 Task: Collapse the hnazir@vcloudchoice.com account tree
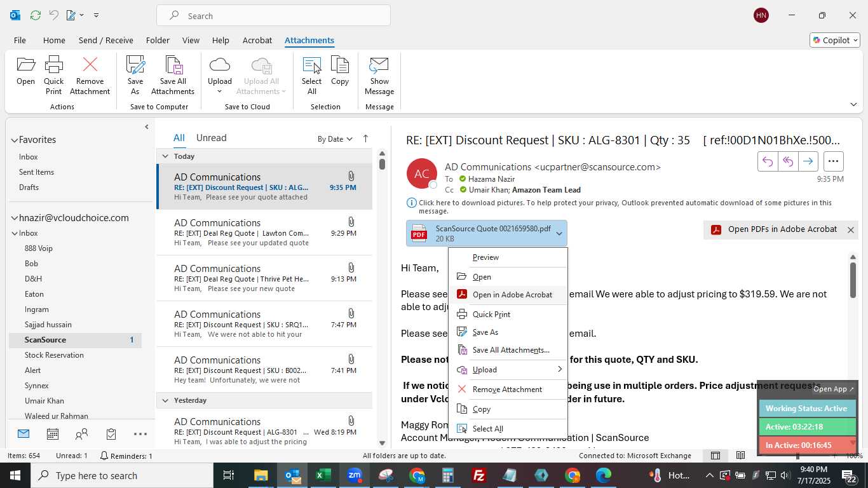[14, 218]
